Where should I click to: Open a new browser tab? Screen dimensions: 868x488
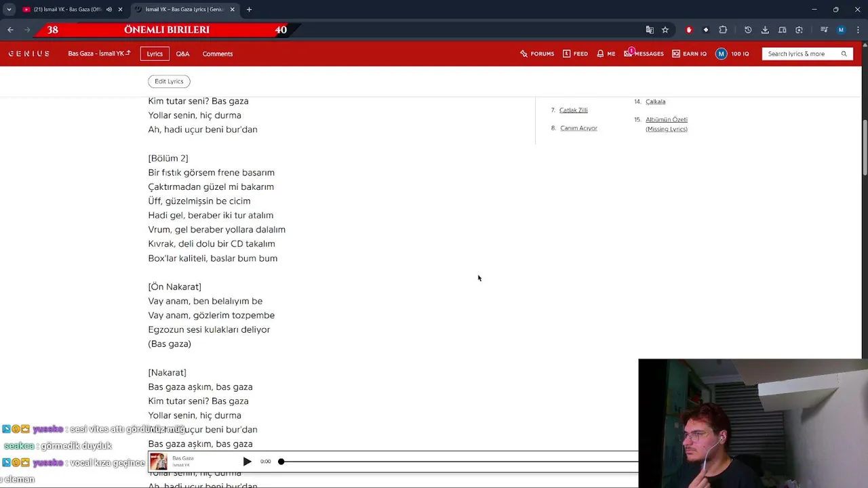249,9
